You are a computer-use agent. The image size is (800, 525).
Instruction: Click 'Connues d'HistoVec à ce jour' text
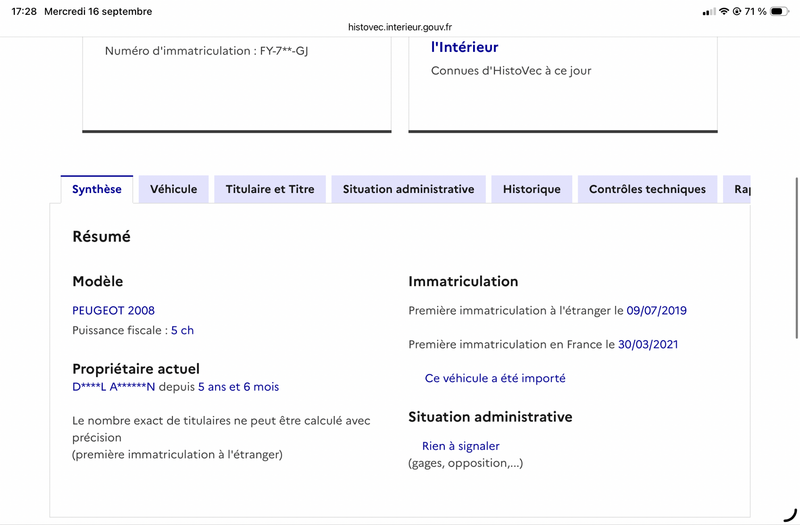click(x=511, y=70)
